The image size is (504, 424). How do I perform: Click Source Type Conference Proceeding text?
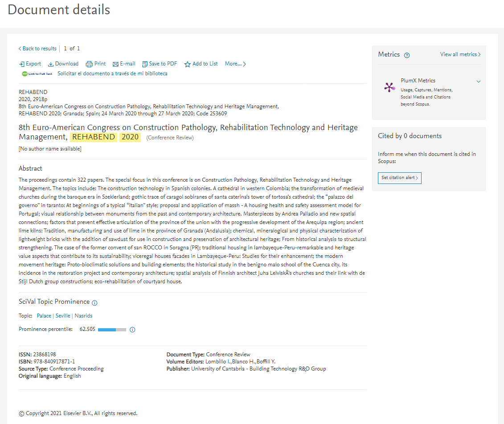point(61,369)
